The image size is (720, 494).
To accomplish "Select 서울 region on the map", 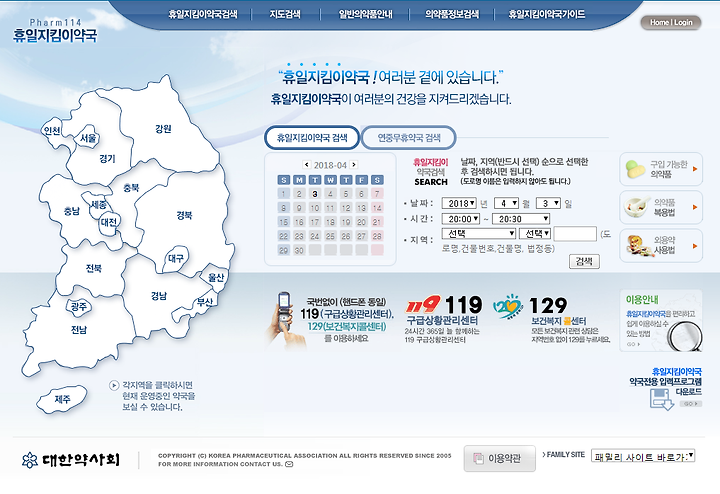I will 88,137.
